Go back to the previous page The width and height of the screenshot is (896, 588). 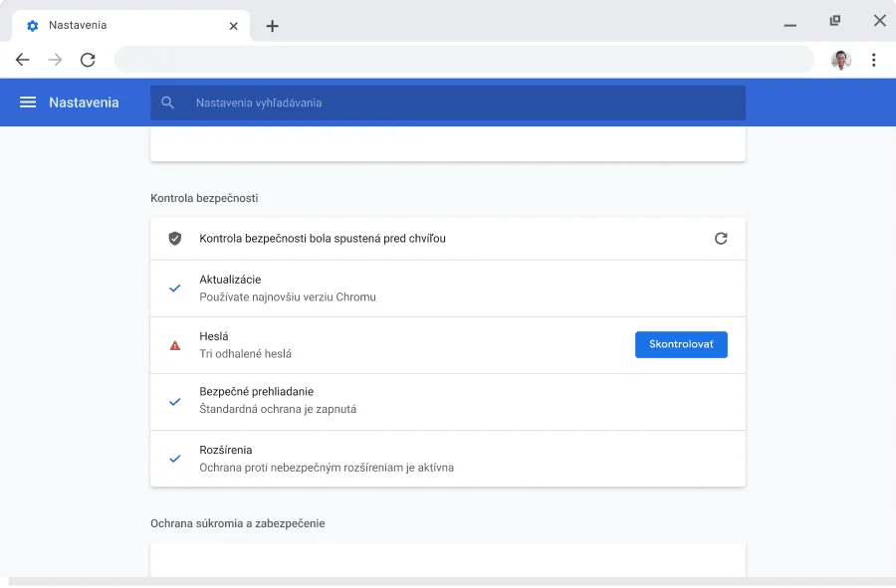(x=23, y=60)
